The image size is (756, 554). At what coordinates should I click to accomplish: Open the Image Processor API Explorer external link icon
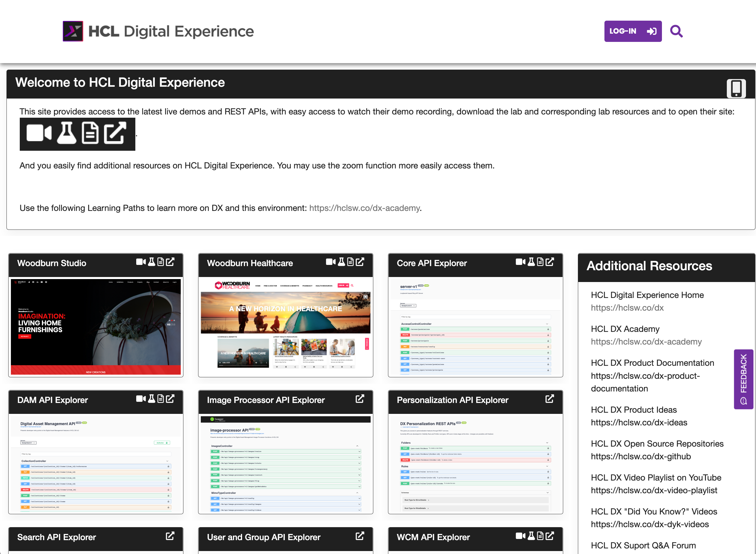(x=360, y=399)
